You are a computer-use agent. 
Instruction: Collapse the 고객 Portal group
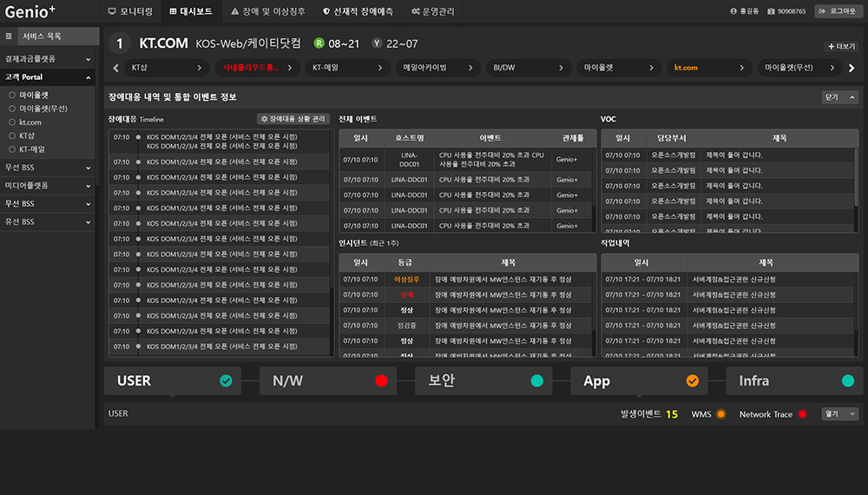pos(48,77)
